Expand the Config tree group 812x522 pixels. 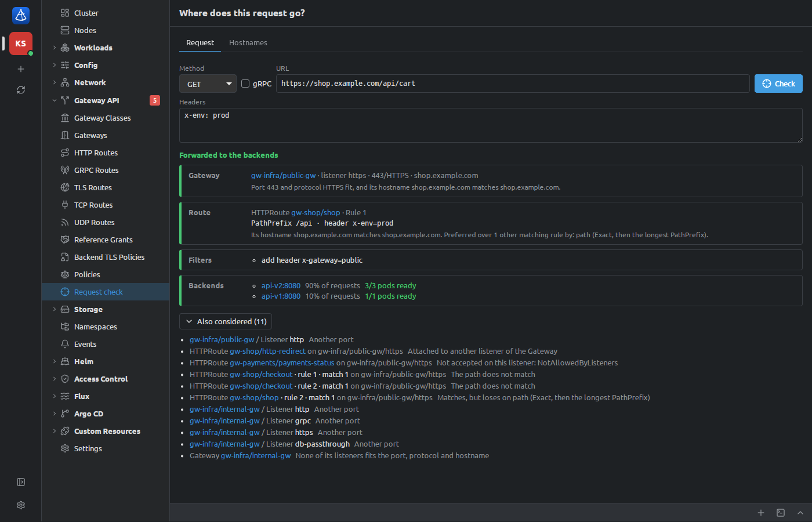55,65
